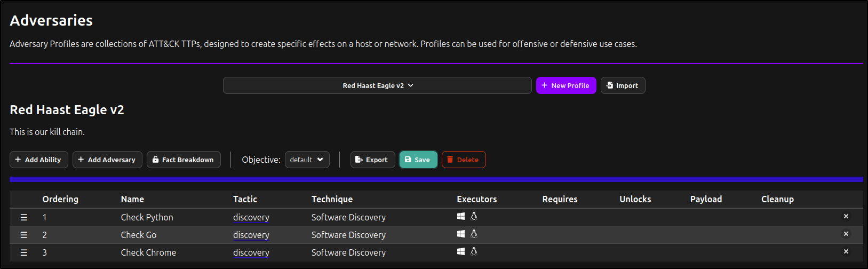The image size is (868, 269).
Task: Remove Check Go ability with X icon
Action: pyautogui.click(x=846, y=234)
